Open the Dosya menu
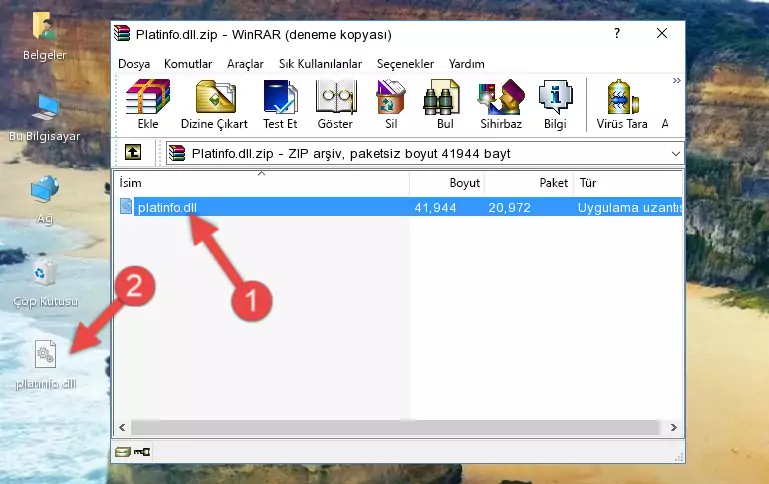Viewport: 769px width, 484px height. point(134,64)
